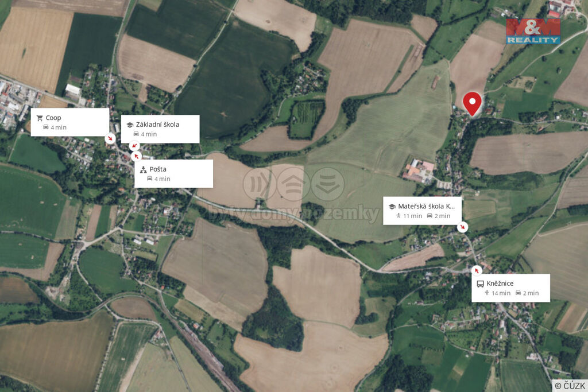Click the red arrow marker below Coop label
This screenshot has width=588, height=392.
pyautogui.click(x=110, y=138)
